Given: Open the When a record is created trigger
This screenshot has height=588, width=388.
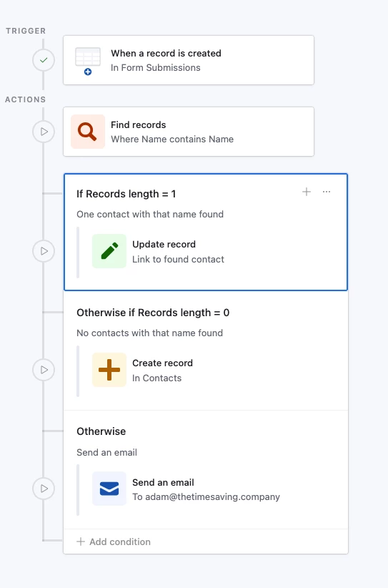Looking at the screenshot, I should tap(189, 60).
